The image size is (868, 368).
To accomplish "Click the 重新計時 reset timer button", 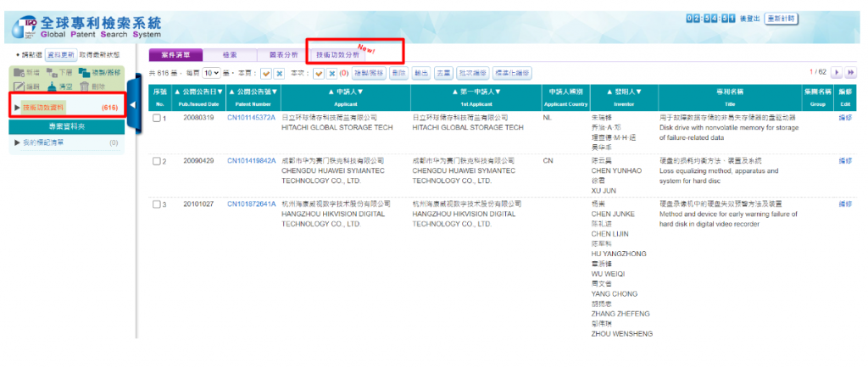I will coord(782,19).
